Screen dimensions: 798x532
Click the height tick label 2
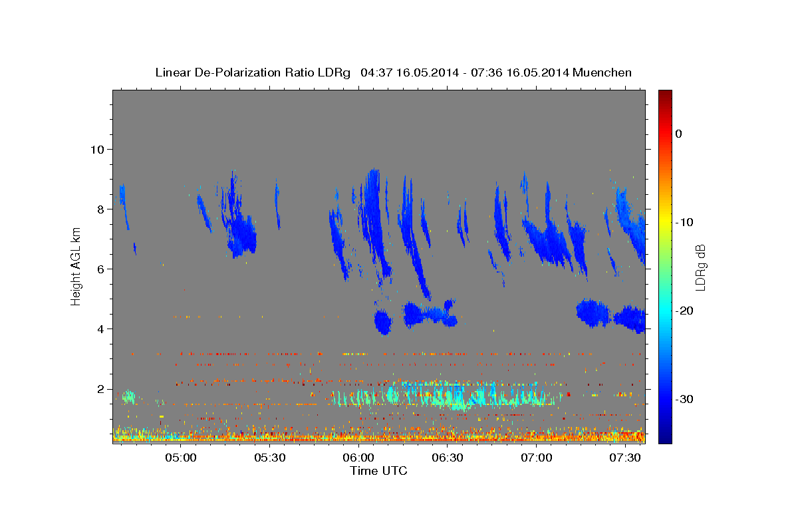point(101,388)
